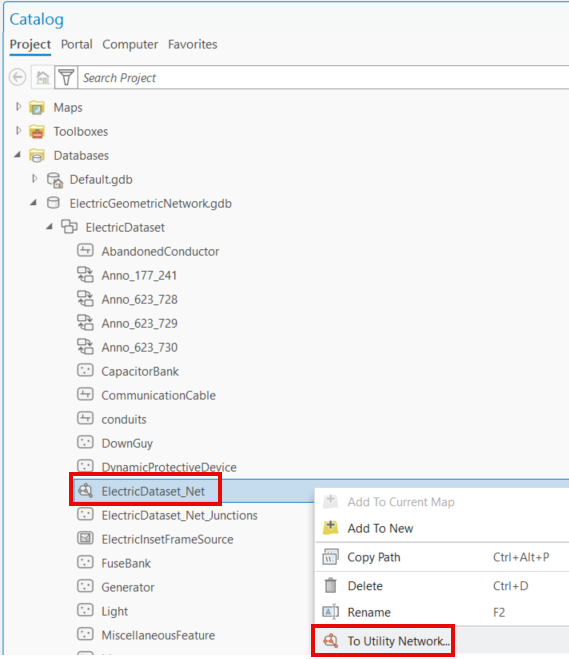Switch to the Project tab
Viewport: 569px width, 659px height.
pos(30,45)
